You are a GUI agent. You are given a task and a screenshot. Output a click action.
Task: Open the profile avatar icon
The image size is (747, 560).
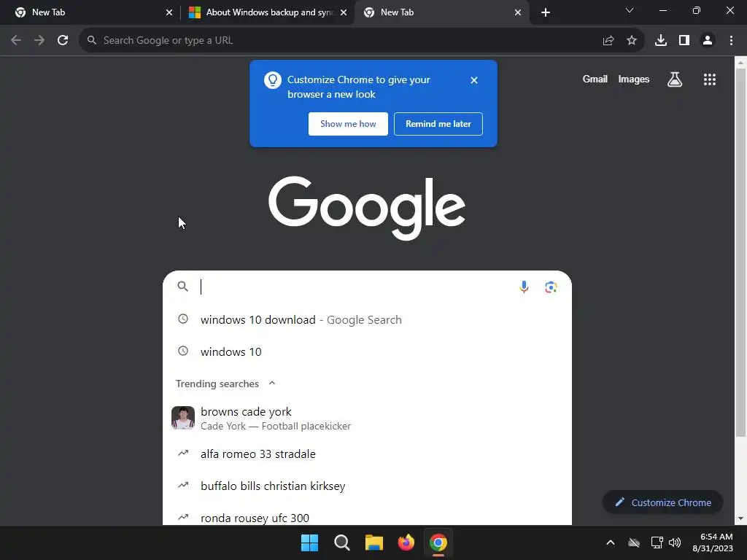click(x=708, y=41)
